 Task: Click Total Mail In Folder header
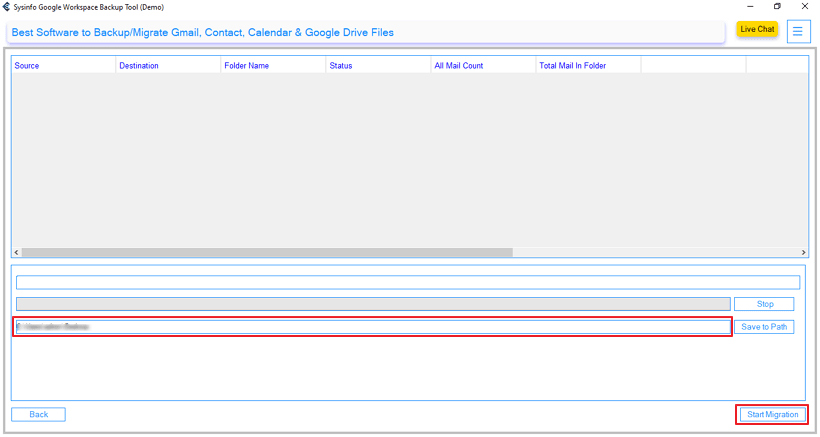pyautogui.click(x=588, y=66)
